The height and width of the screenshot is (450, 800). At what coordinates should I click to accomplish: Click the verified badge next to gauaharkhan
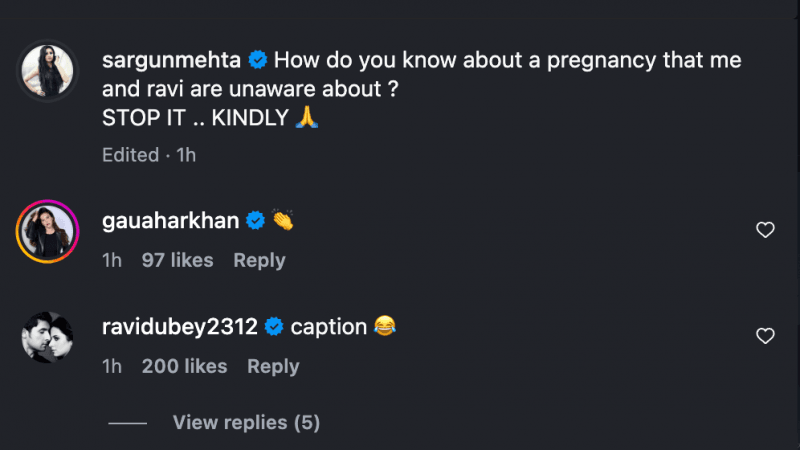tap(255, 221)
